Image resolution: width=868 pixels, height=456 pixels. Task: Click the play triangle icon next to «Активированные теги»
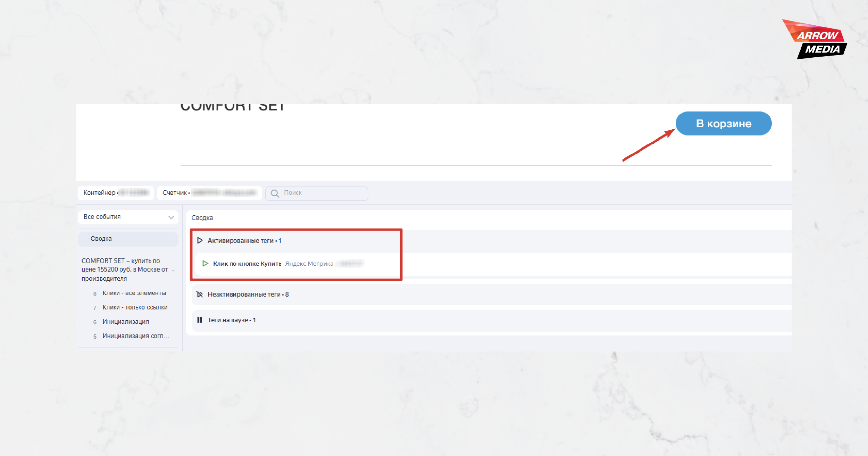coord(200,240)
